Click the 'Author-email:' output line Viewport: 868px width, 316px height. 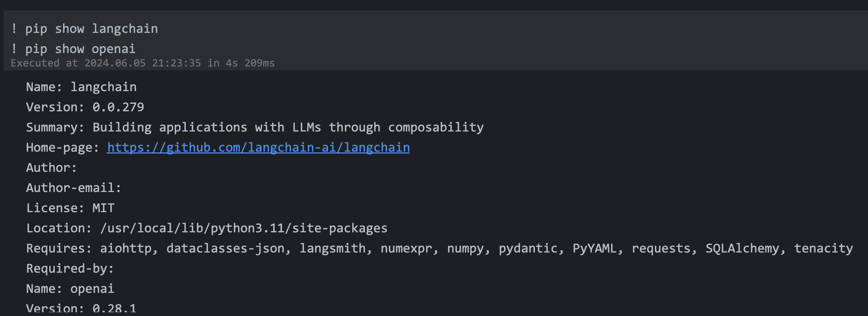(74, 188)
